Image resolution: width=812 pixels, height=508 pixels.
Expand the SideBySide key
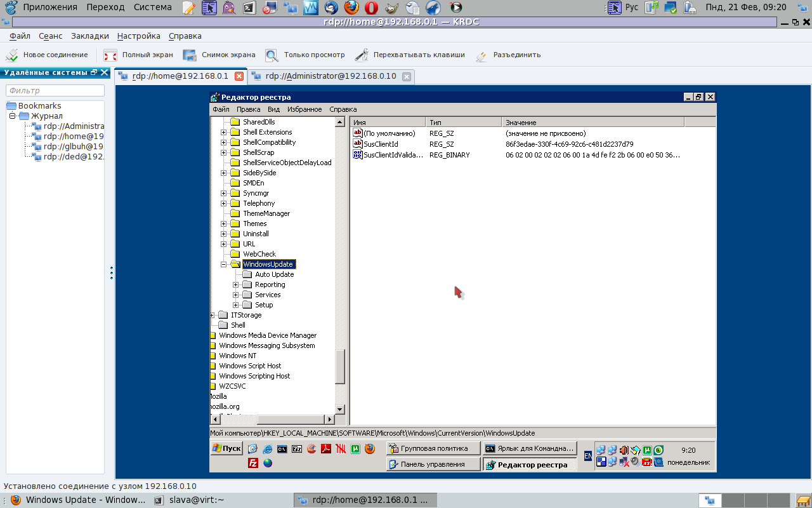[223, 173]
